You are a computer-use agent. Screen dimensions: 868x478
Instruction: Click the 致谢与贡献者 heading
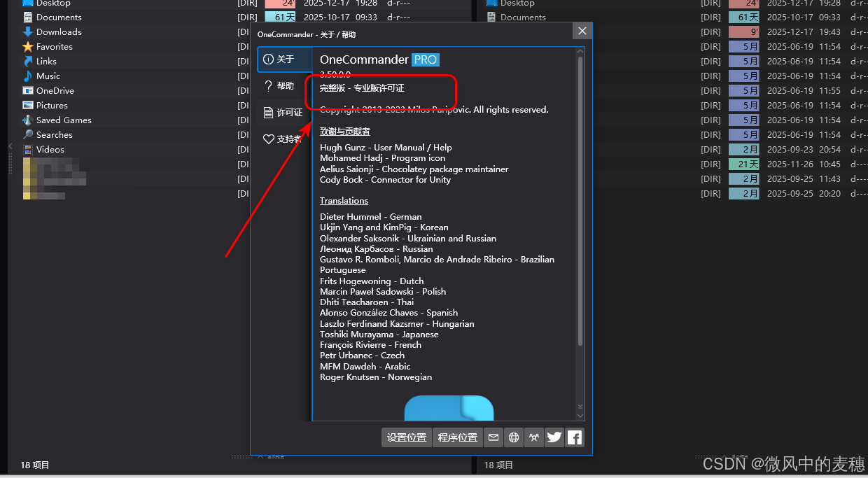point(345,131)
